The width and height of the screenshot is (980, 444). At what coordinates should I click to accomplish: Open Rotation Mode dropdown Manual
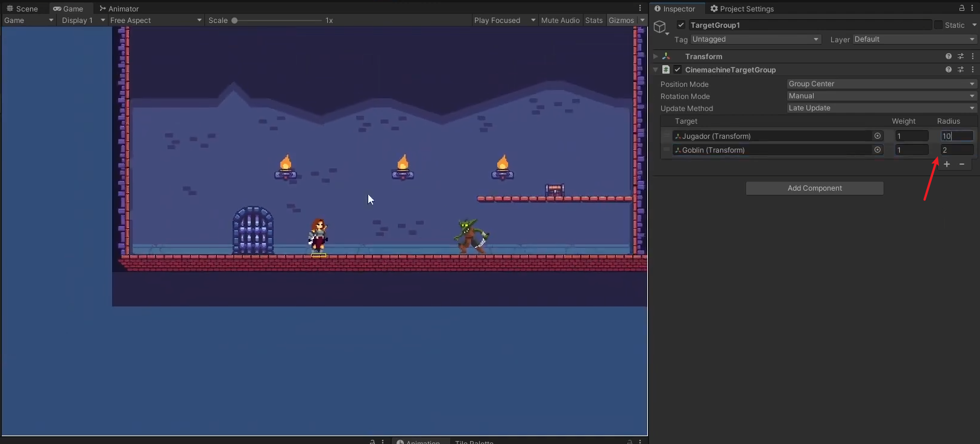click(882, 96)
